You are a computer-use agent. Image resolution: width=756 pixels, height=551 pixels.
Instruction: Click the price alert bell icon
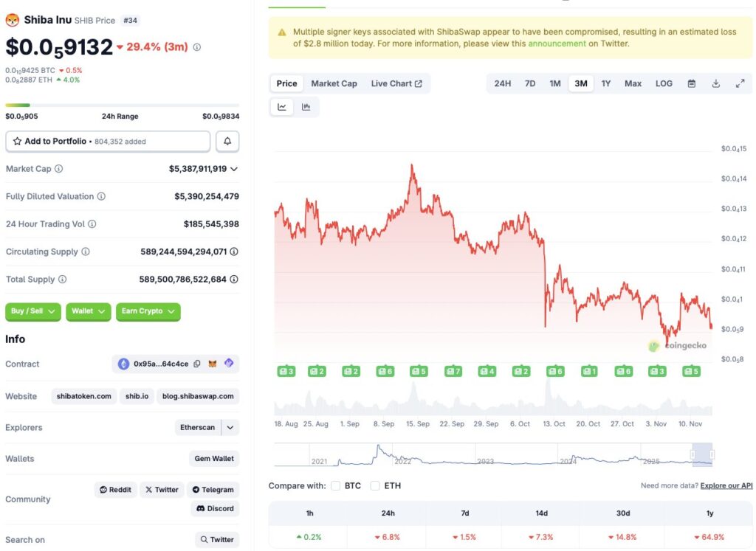[227, 140]
